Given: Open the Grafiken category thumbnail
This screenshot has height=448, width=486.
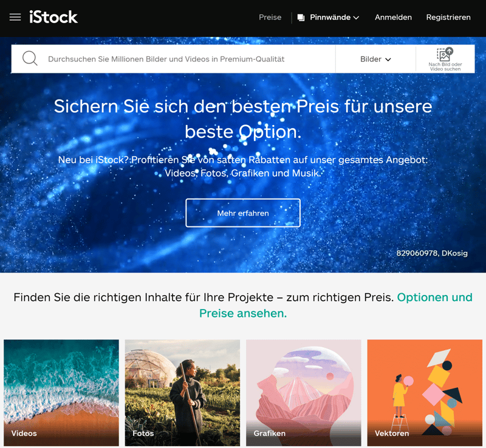Looking at the screenshot, I should tap(303, 393).
